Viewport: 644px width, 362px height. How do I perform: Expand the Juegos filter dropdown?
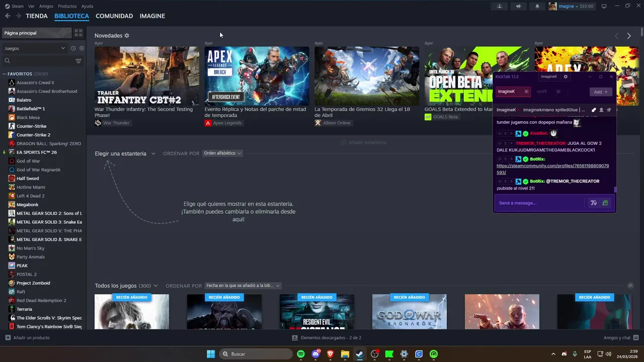[35, 48]
